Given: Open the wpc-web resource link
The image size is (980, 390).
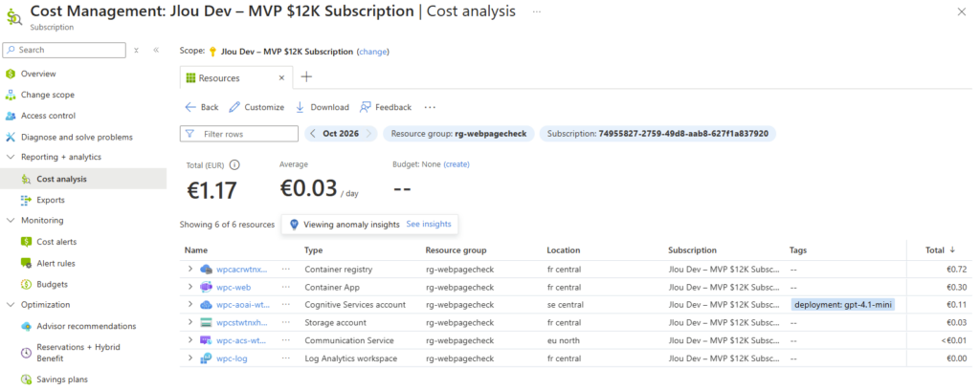Looking at the screenshot, I should click(x=234, y=287).
